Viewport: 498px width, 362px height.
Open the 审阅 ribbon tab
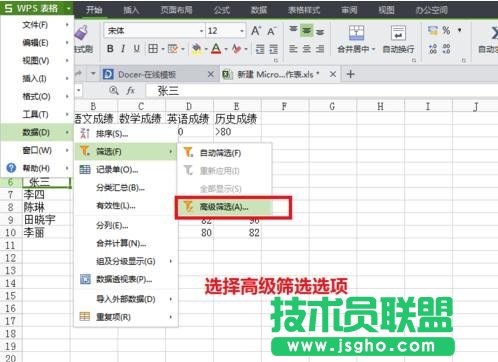point(349,10)
